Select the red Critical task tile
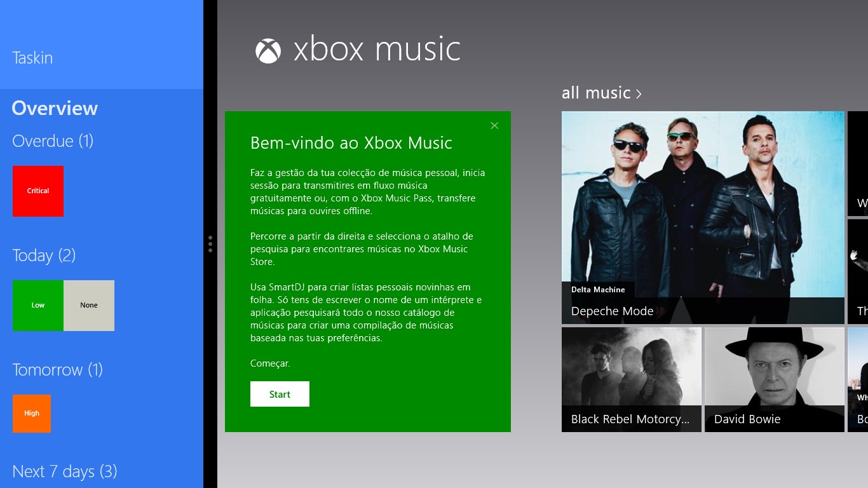 [x=38, y=191]
